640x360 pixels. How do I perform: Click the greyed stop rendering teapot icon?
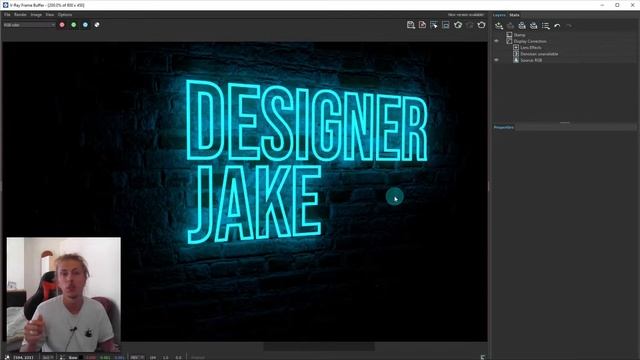tap(470, 25)
